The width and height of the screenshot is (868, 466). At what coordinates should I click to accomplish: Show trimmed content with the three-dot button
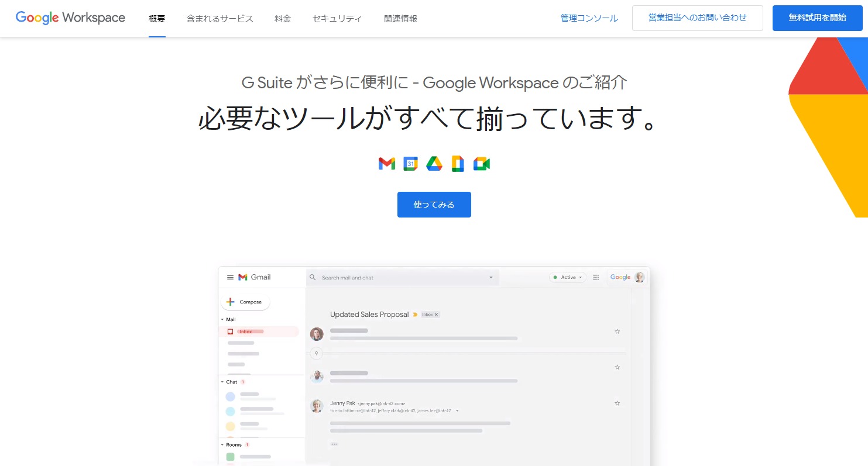pyautogui.click(x=334, y=444)
